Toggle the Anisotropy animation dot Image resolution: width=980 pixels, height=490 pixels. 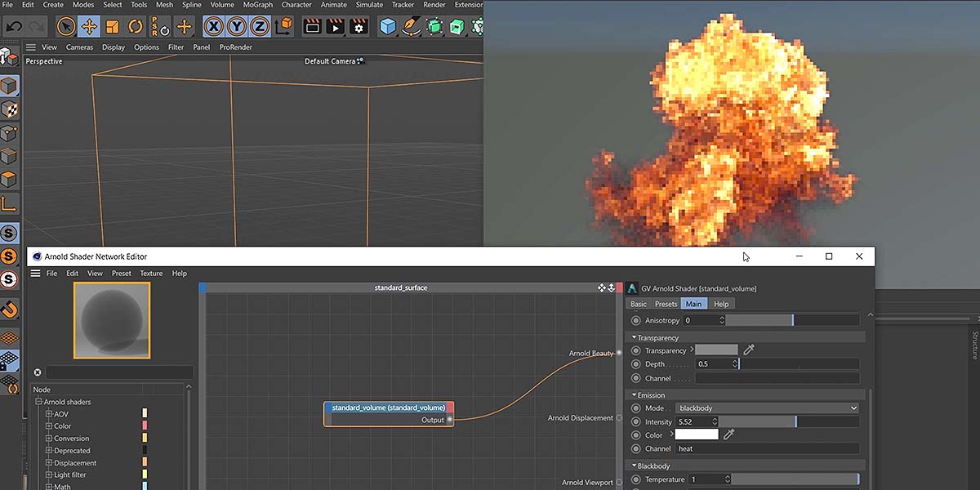point(636,321)
